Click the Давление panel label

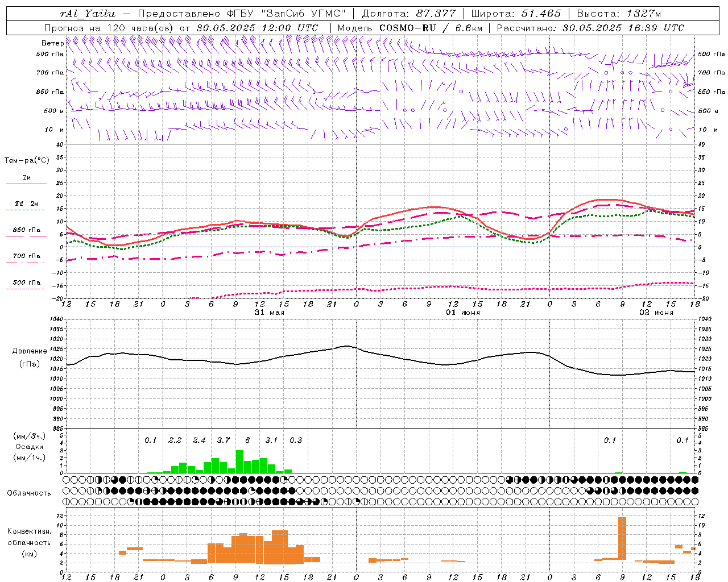30,351
